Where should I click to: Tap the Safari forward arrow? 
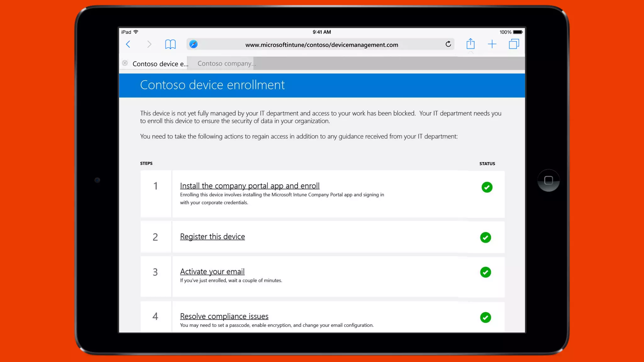coord(149,44)
